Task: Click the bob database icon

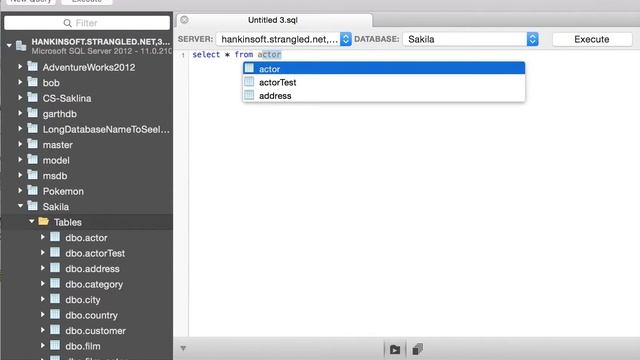Action: pyautogui.click(x=33, y=82)
